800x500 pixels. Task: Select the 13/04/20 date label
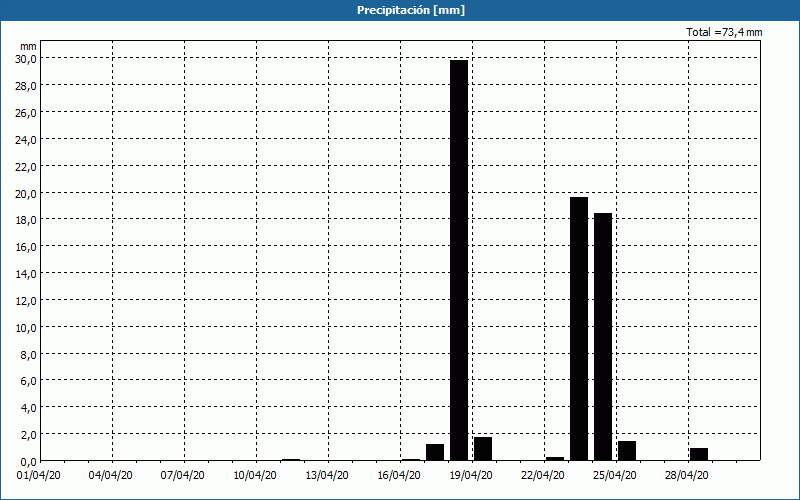(327, 476)
